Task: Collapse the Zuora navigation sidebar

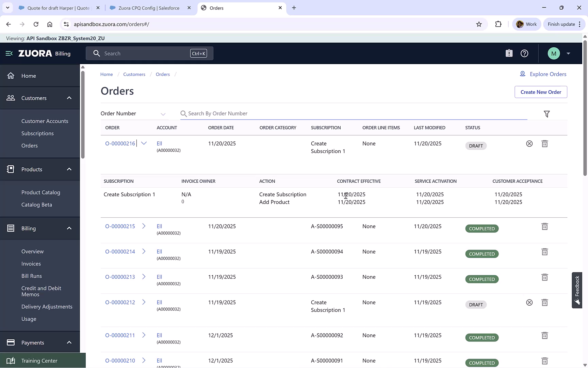Action: (9, 53)
